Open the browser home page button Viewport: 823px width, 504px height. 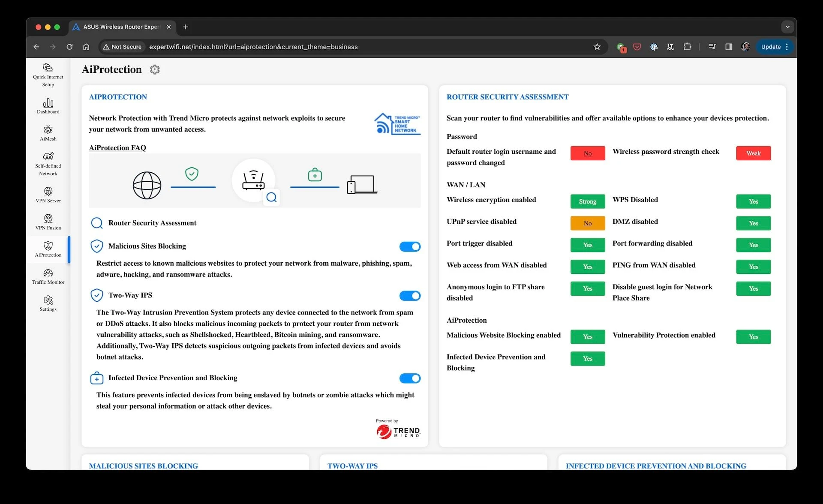tap(86, 47)
